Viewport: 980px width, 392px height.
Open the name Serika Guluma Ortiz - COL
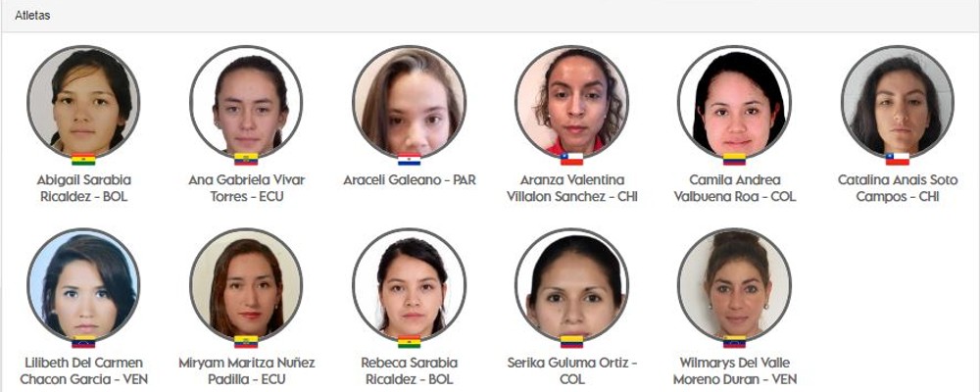point(572,370)
